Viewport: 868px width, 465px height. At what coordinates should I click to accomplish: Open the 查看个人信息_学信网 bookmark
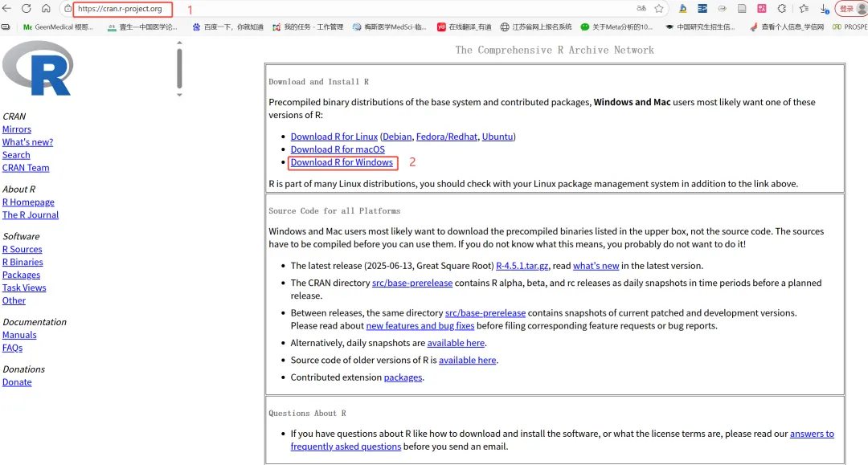pos(786,27)
